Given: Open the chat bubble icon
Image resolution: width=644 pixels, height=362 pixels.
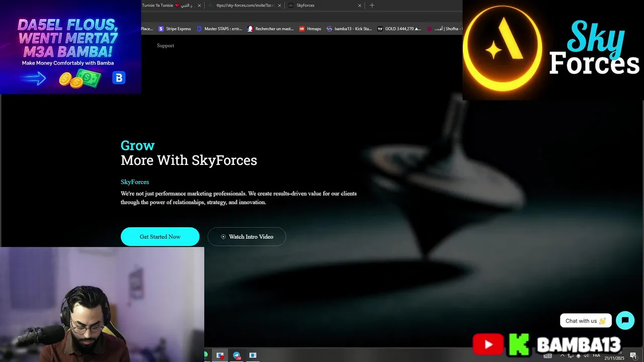Looking at the screenshot, I should pyautogui.click(x=625, y=320).
